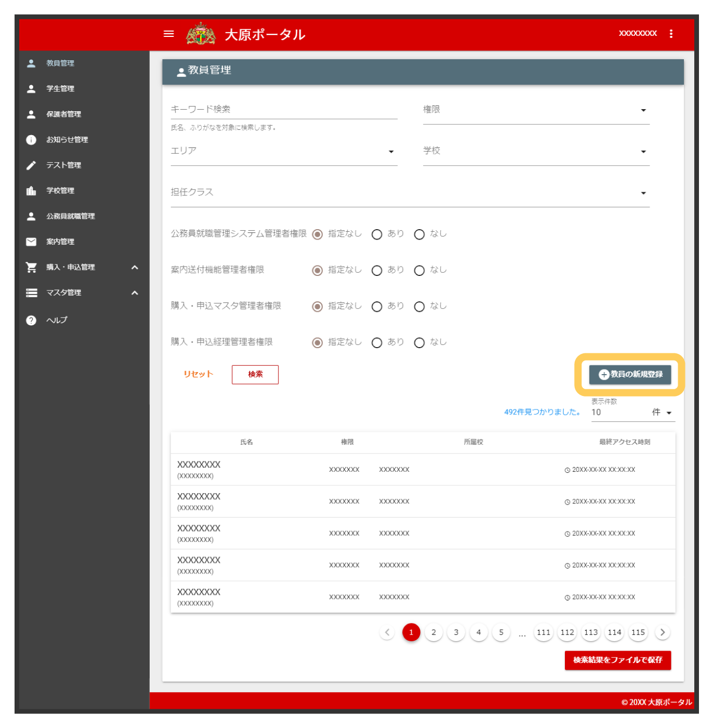Jump to page 115 in pagination
713x728 pixels.
(638, 632)
